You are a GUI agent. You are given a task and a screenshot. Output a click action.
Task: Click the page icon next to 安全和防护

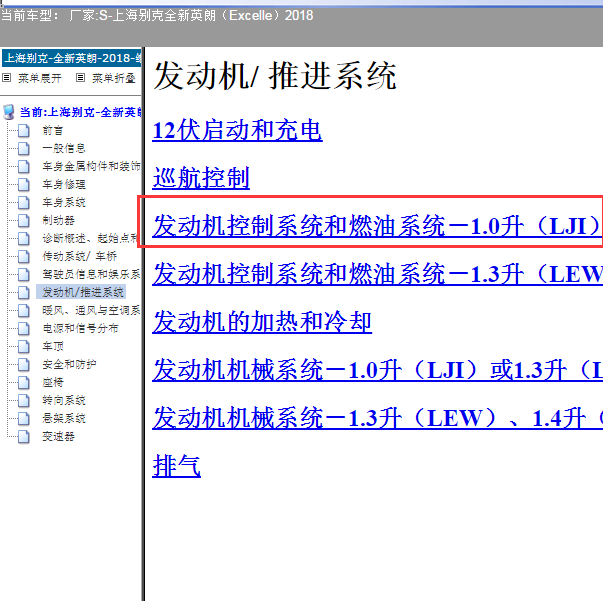coord(24,365)
